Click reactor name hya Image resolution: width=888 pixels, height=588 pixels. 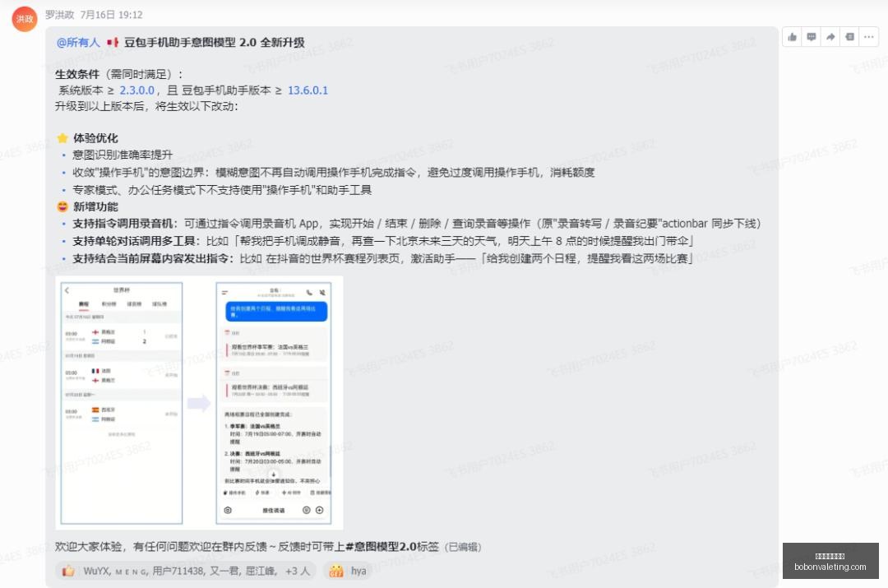click(x=358, y=571)
